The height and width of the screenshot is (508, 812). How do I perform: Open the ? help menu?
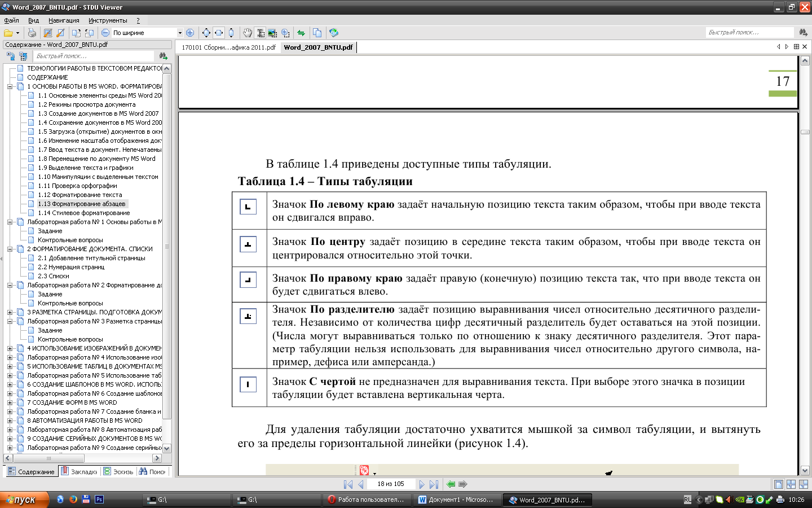[x=138, y=20]
